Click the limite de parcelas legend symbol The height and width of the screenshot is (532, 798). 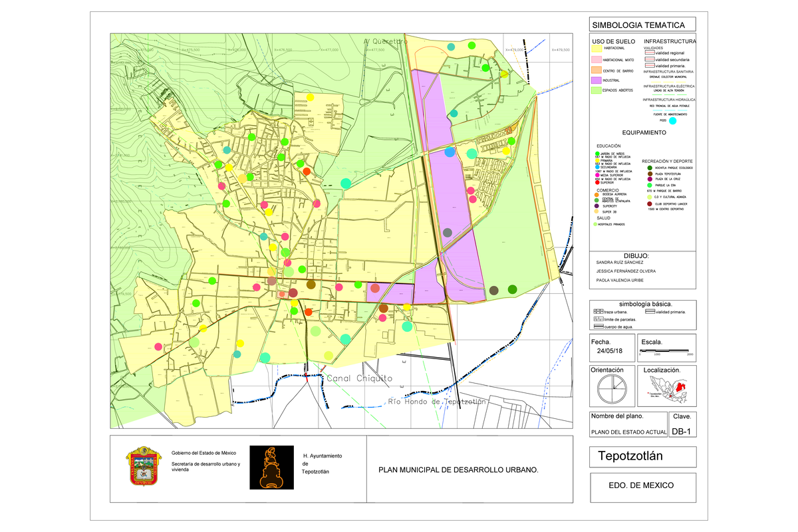597,319
